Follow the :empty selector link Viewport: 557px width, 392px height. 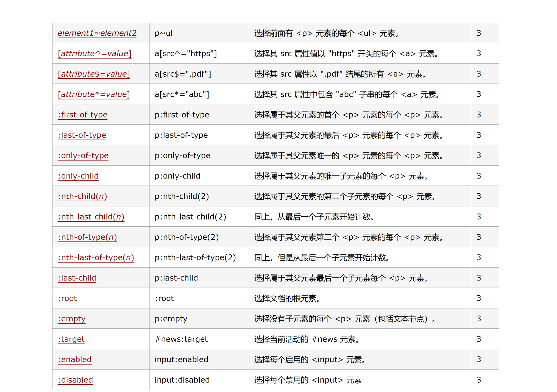coord(71,319)
